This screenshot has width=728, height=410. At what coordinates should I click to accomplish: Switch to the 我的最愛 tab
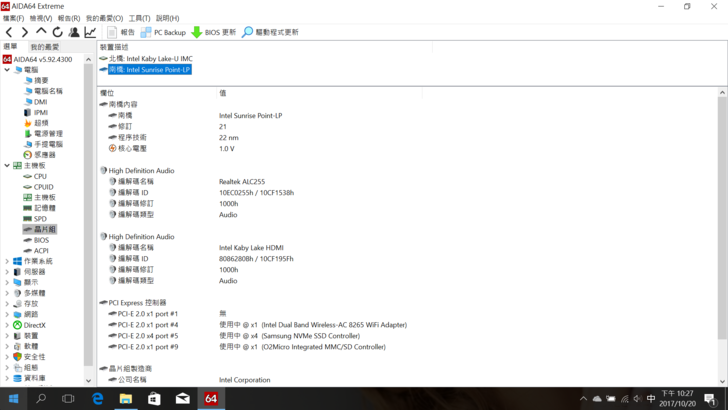(x=45, y=47)
